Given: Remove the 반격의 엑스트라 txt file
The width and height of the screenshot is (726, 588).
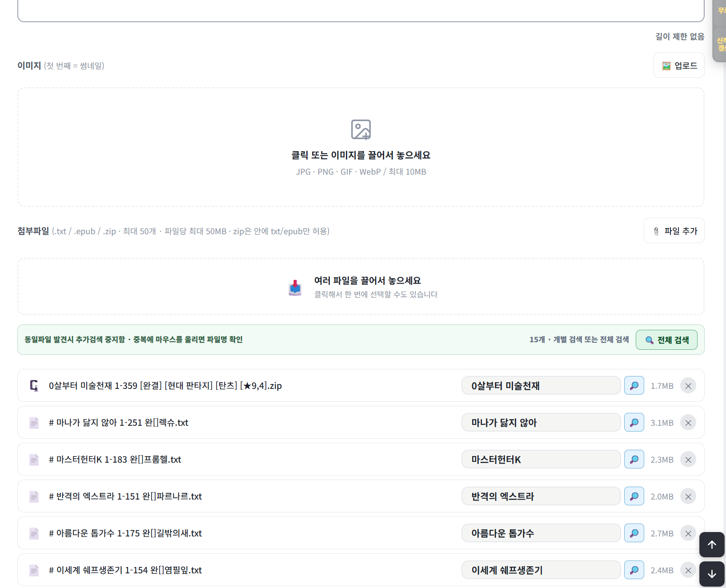Looking at the screenshot, I should coord(688,496).
